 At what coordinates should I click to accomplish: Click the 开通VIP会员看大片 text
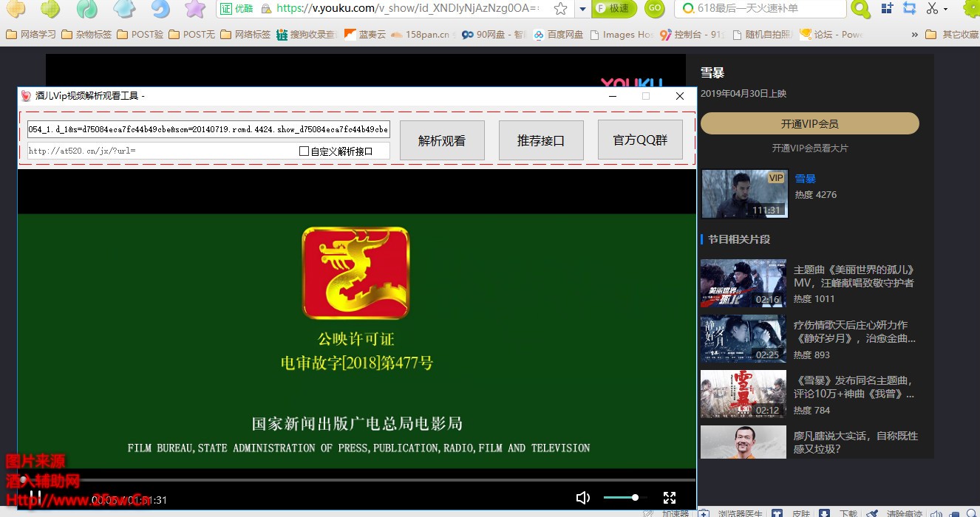coord(810,148)
